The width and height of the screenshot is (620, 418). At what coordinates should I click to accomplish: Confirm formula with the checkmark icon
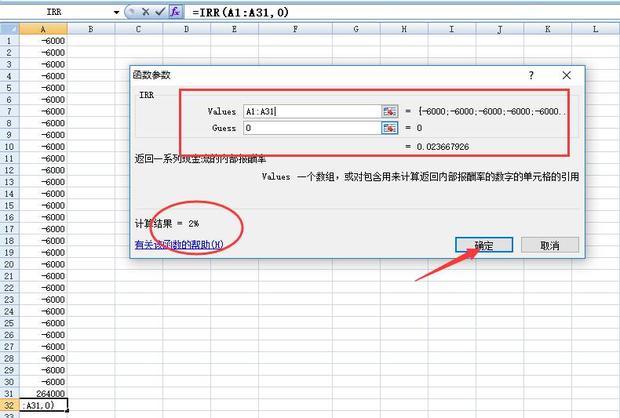tap(160, 12)
